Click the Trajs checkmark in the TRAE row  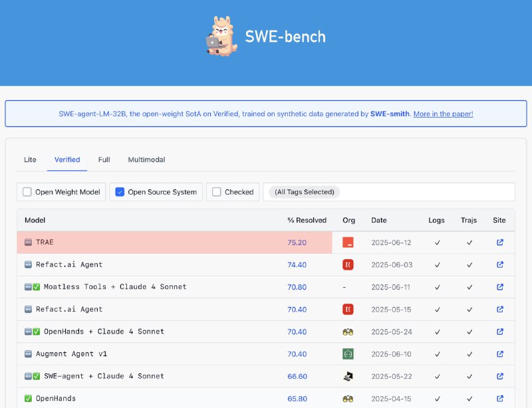click(469, 243)
